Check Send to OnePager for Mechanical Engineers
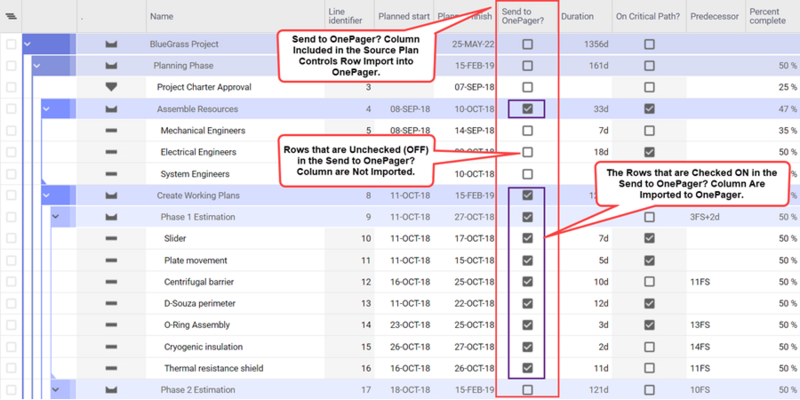800x400 pixels. pos(528,131)
